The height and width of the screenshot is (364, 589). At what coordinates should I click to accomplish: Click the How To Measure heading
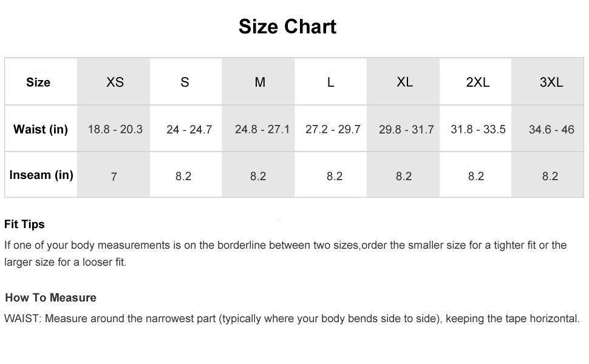tap(51, 298)
